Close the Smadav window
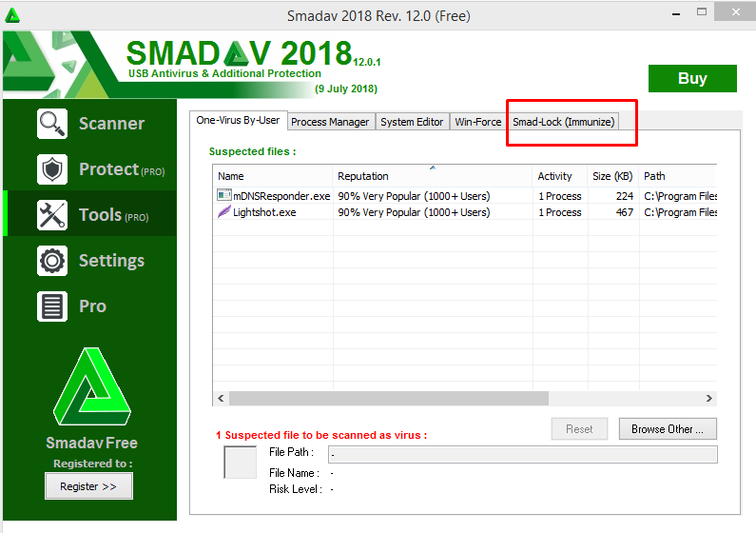This screenshot has width=756, height=533. pos(735,12)
